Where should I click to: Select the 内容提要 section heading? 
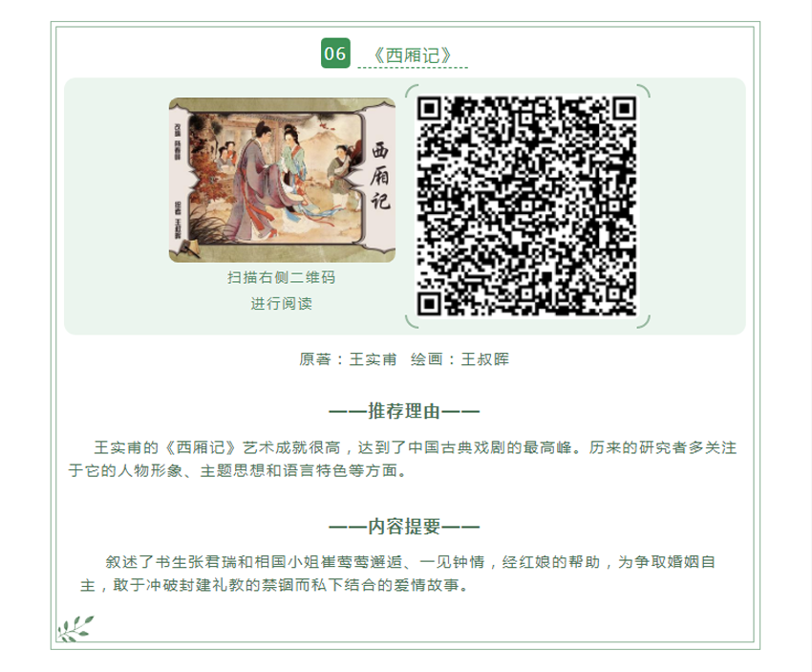(x=404, y=527)
